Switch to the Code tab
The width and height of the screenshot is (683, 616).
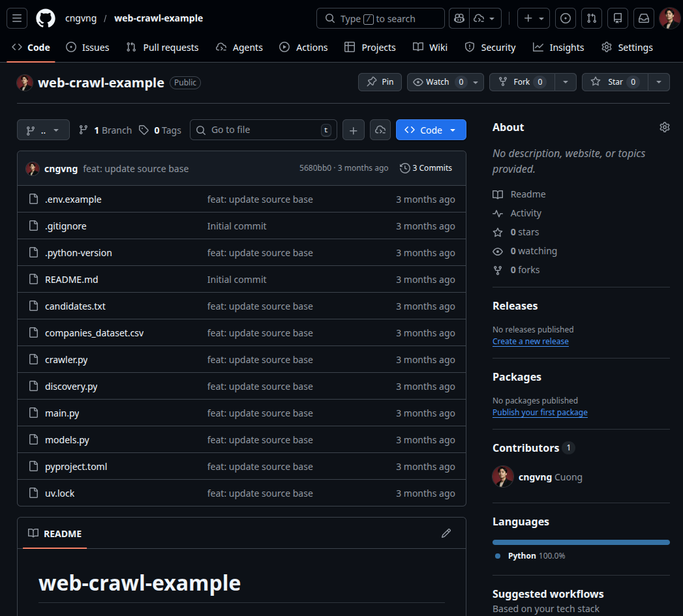point(31,48)
